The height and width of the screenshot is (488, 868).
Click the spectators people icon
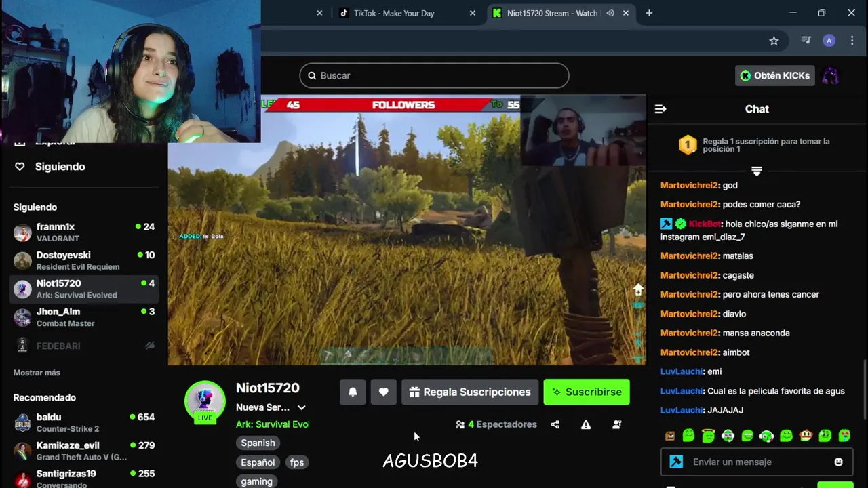[460, 424]
